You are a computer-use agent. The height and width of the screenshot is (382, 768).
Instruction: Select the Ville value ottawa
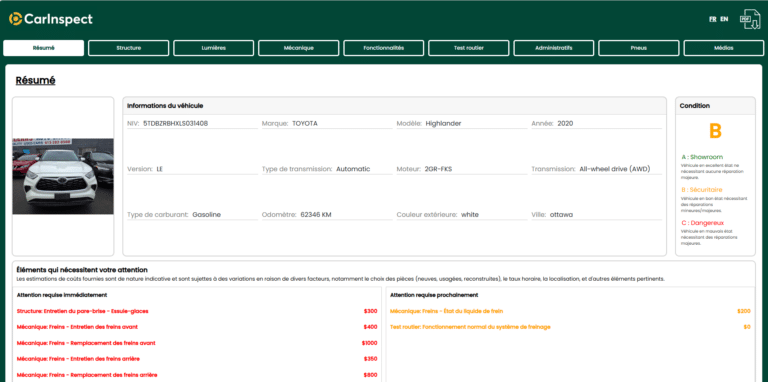(561, 215)
